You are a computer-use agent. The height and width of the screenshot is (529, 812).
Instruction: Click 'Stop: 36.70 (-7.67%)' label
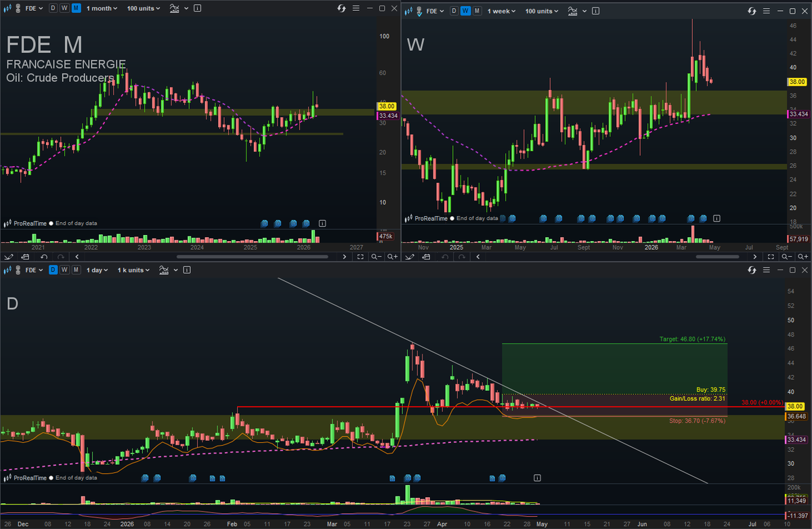pos(697,421)
